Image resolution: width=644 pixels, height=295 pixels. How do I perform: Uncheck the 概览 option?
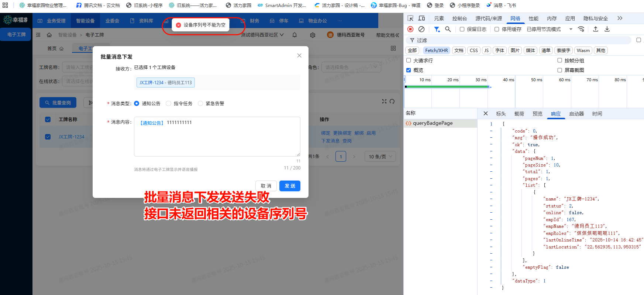409,70
